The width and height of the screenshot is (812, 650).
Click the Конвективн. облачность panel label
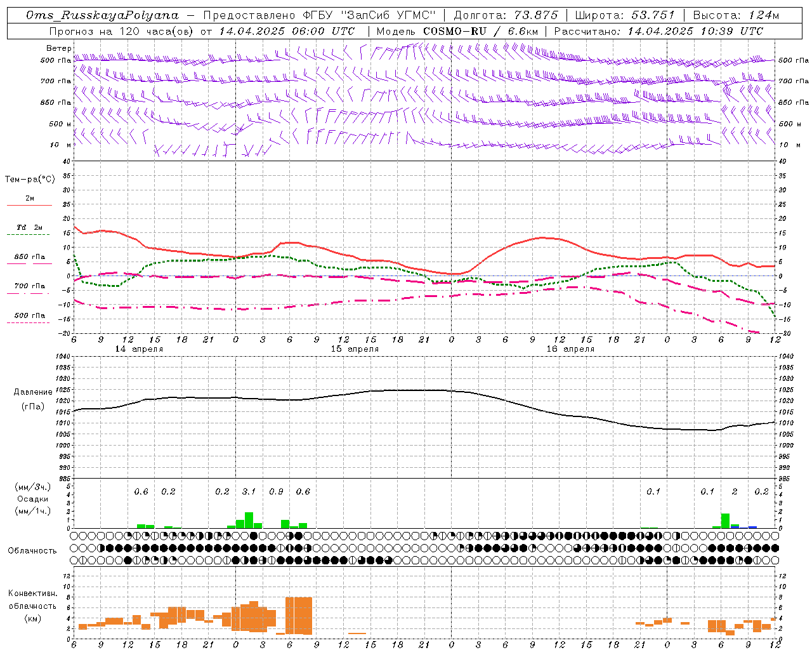32,599
